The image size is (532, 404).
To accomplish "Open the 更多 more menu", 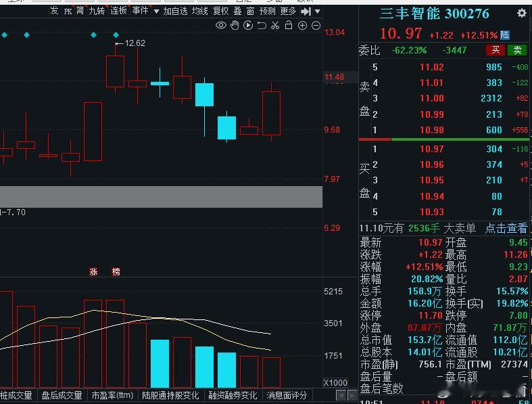I will pyautogui.click(x=289, y=12).
